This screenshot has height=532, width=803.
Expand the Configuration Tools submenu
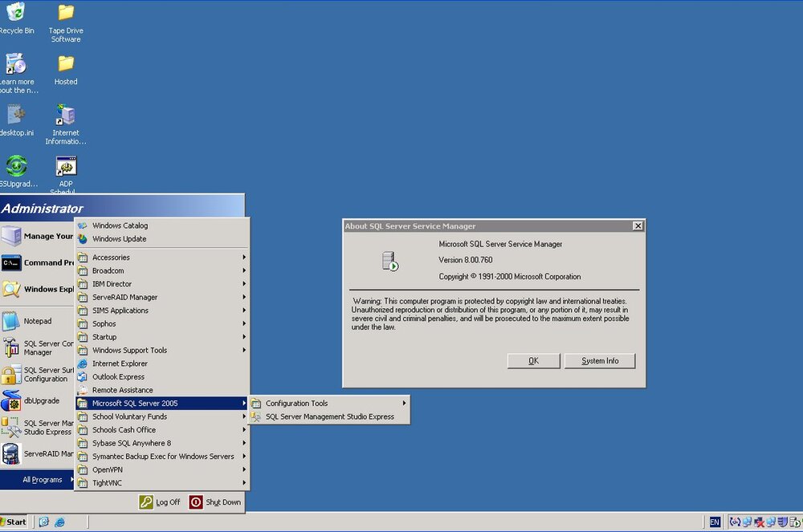(x=329, y=404)
